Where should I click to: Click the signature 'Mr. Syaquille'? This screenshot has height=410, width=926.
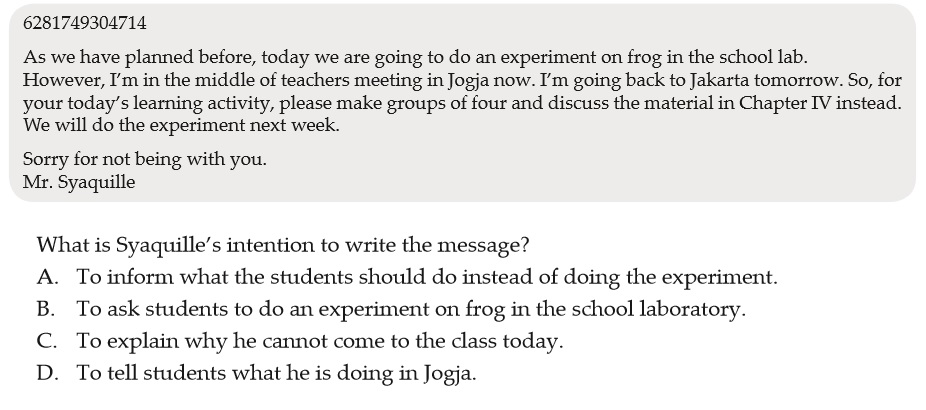coord(79,182)
